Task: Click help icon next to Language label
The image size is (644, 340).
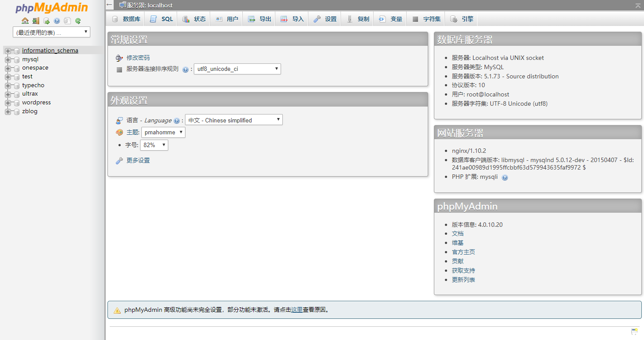Action: tap(177, 121)
